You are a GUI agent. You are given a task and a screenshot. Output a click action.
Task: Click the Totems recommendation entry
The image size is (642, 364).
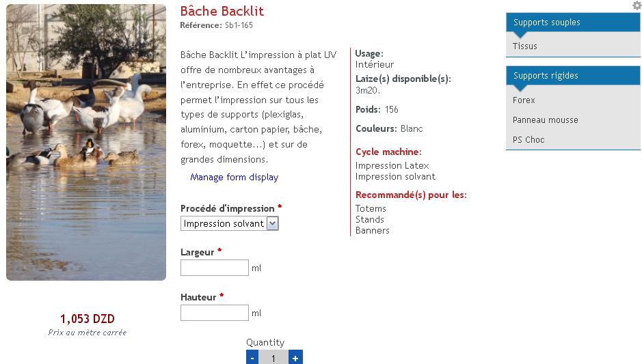click(371, 208)
